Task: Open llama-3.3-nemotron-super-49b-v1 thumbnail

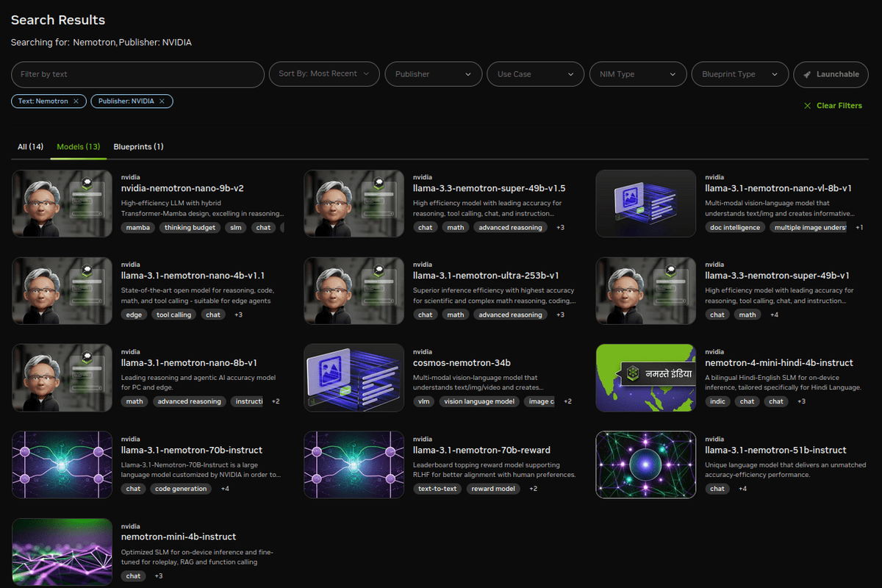Action: [x=646, y=291]
